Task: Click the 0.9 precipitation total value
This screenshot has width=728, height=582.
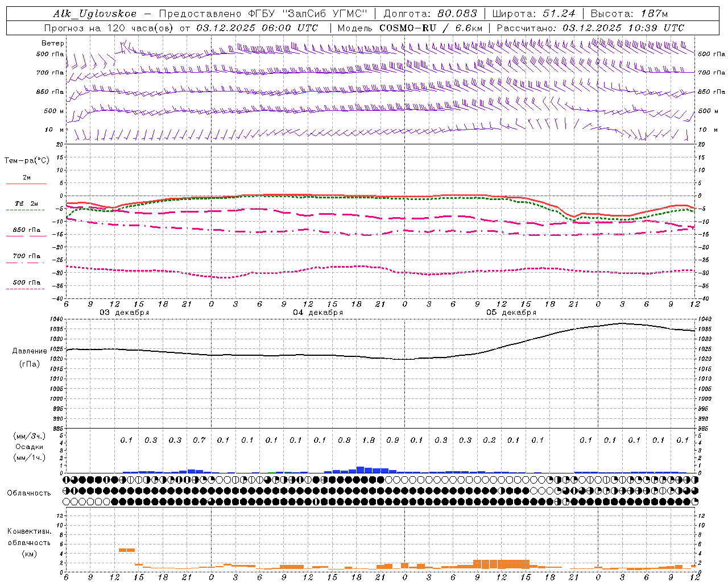Action: click(x=392, y=440)
